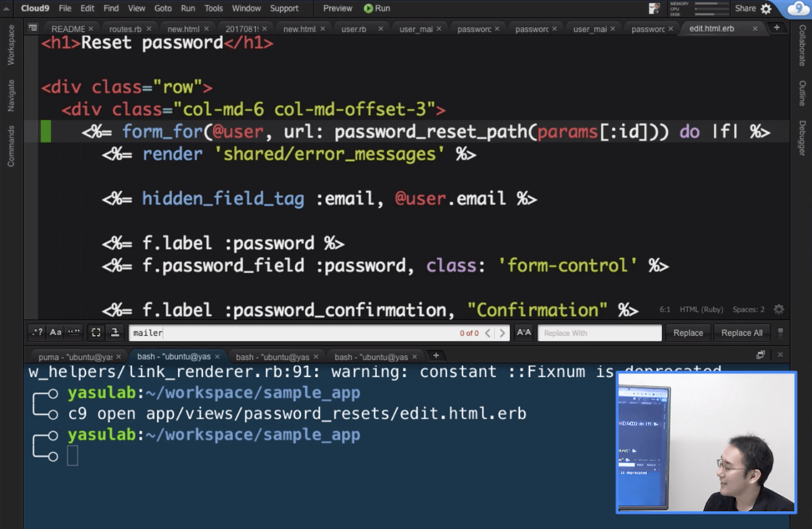
Task: Click the Share button
Action: coord(746,8)
